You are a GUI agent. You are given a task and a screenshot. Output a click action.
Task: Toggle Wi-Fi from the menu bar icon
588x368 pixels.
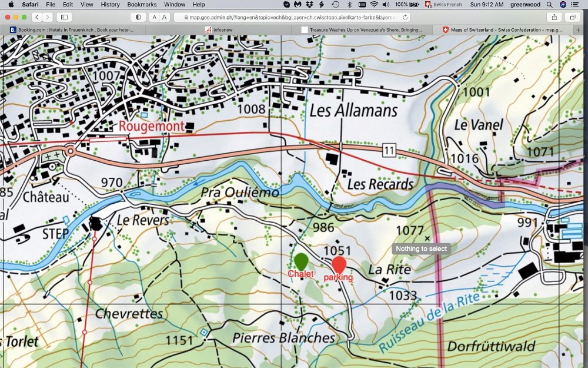point(374,5)
